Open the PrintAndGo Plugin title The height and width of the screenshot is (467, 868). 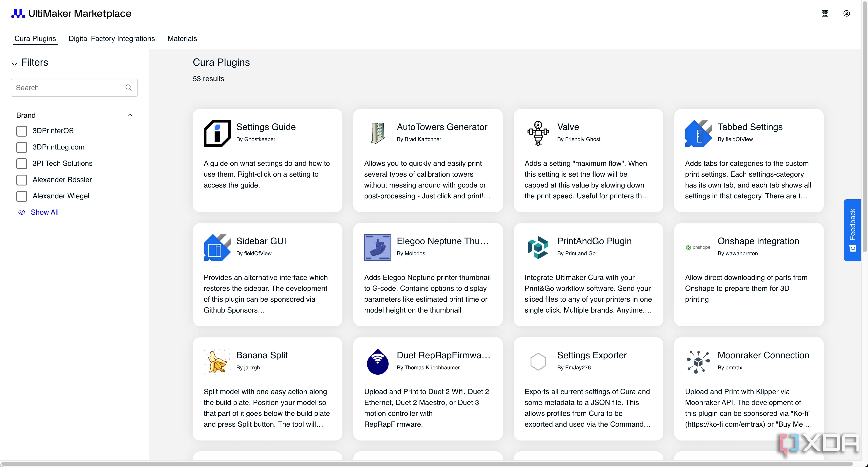point(594,241)
